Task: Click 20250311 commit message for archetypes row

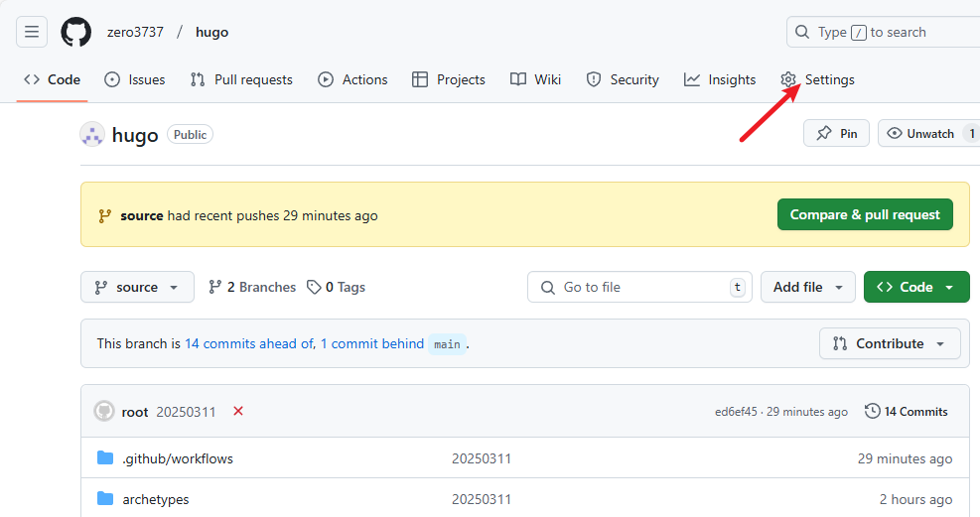Action: [482, 499]
